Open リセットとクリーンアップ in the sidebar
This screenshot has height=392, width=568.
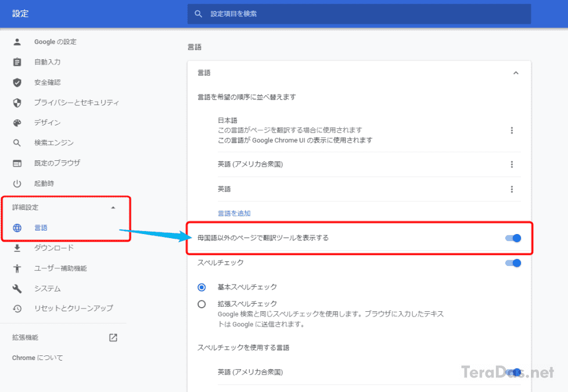tap(74, 308)
